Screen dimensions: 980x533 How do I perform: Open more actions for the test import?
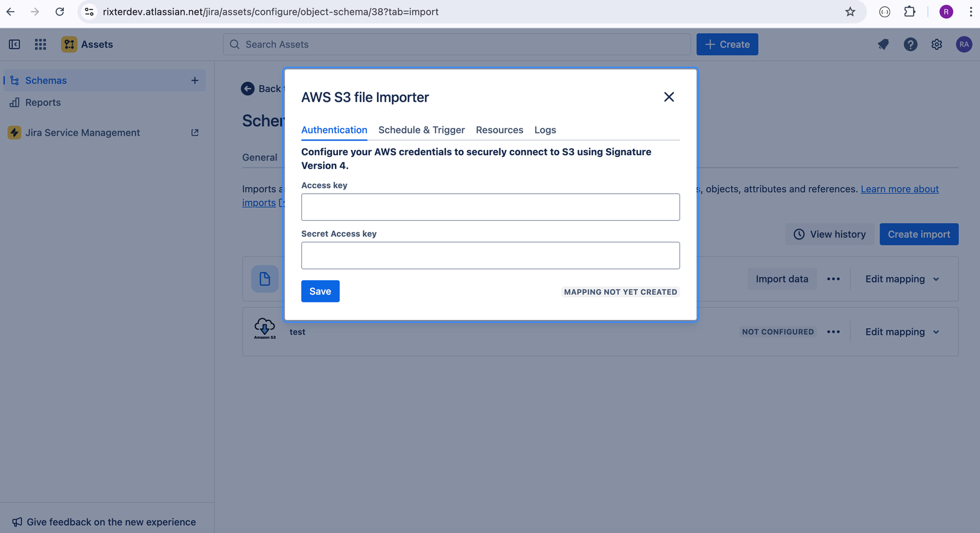click(x=833, y=332)
